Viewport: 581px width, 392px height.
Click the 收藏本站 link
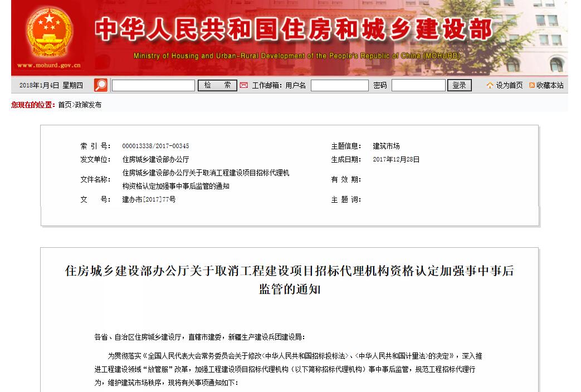550,85
